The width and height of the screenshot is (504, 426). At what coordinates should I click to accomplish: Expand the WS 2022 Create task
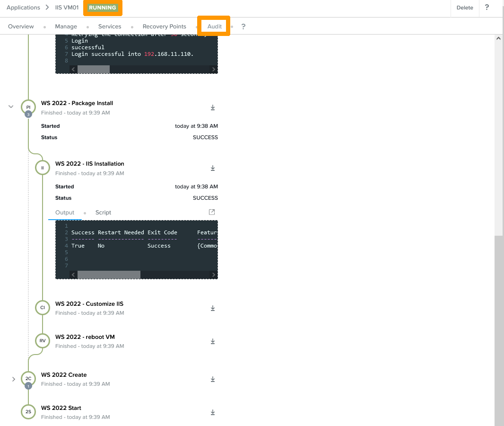(14, 379)
